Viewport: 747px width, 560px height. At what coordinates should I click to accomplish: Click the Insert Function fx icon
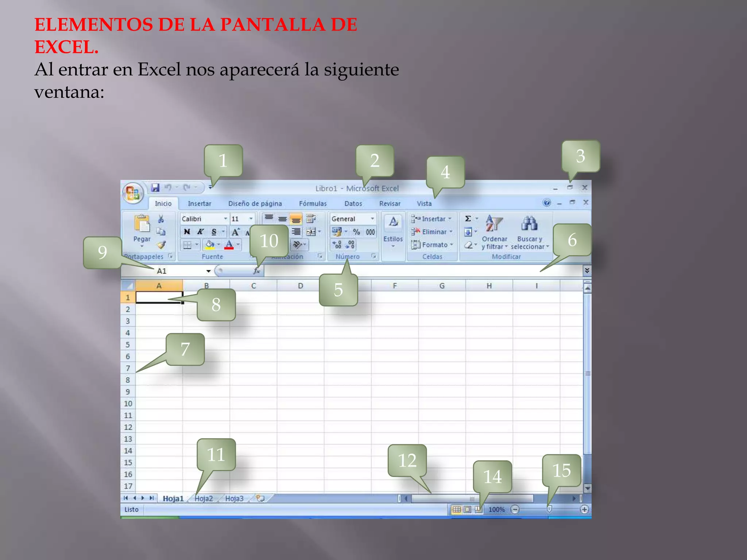(x=256, y=271)
